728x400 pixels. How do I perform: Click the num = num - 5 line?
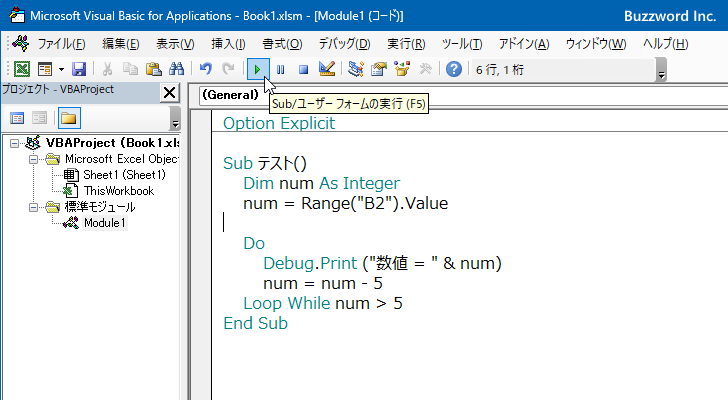323,283
